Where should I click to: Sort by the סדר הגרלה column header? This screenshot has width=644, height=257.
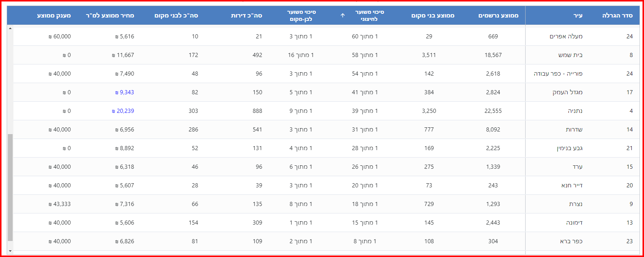pos(617,16)
